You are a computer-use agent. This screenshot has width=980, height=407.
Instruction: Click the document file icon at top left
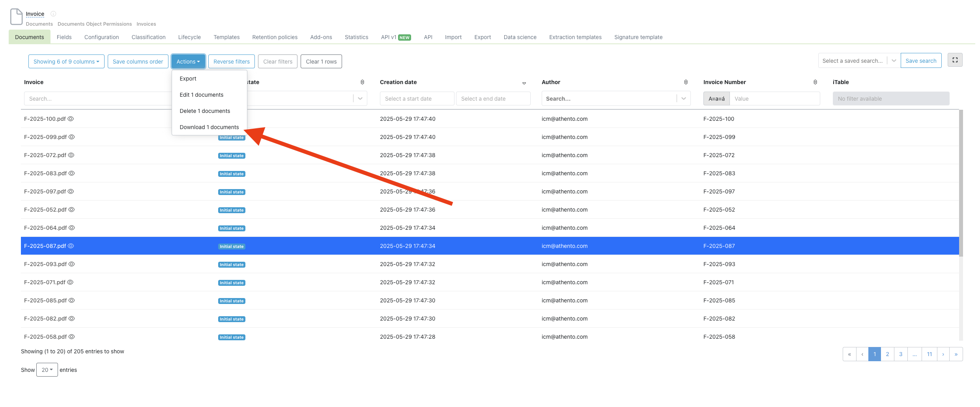[16, 17]
